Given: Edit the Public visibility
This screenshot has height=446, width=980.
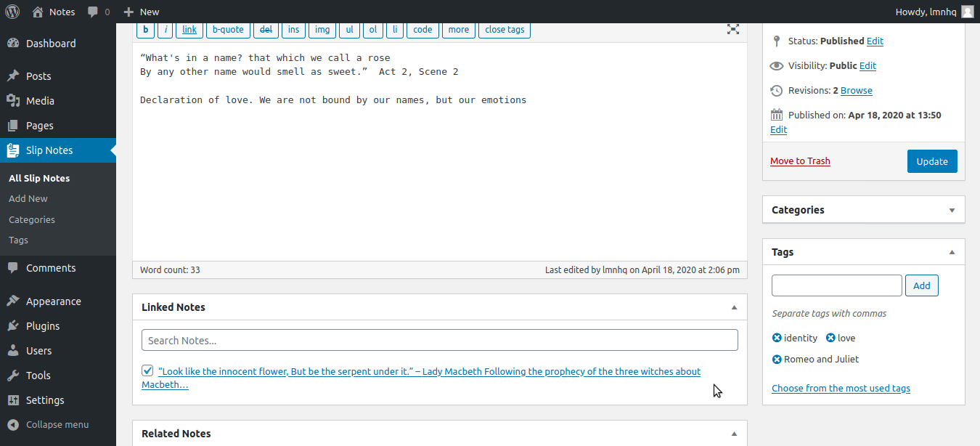Looking at the screenshot, I should [867, 66].
